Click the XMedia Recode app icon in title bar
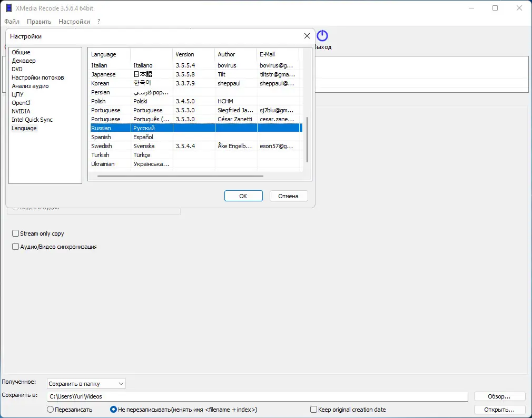 [x=9, y=8]
